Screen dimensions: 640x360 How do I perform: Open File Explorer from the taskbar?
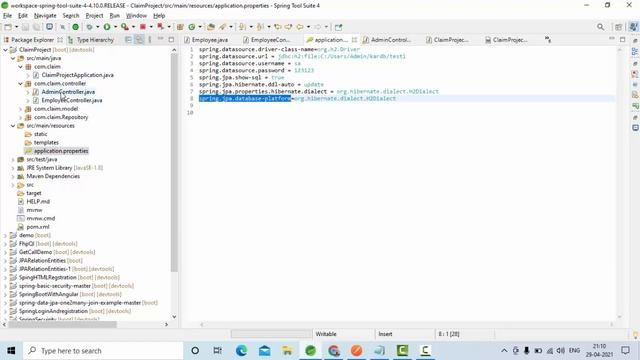[287, 350]
